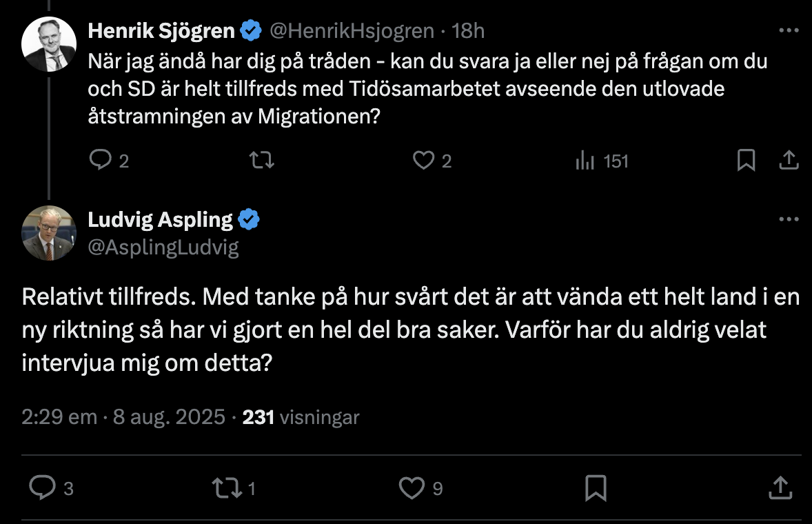Image resolution: width=812 pixels, height=524 pixels.
Task: Share Henrik Sjögren's tweet
Action: coord(789,161)
